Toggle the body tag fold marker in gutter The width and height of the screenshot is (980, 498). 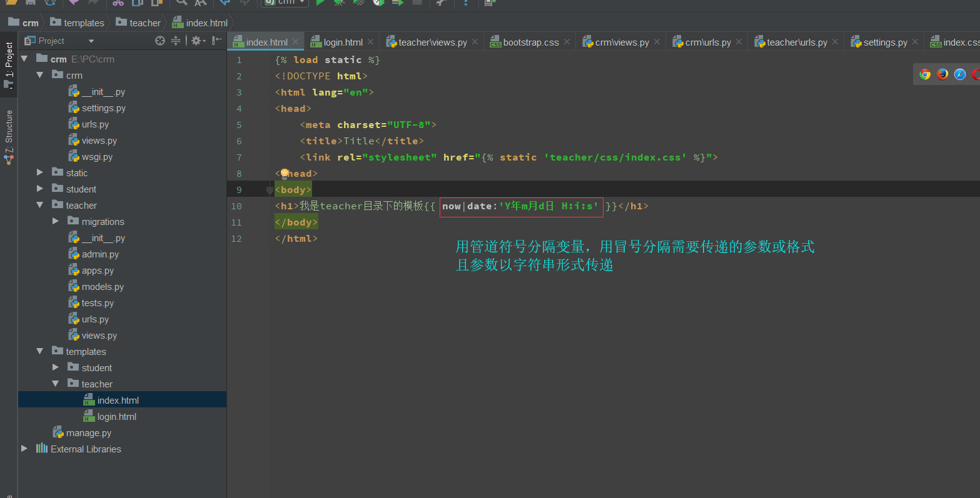[270, 190]
